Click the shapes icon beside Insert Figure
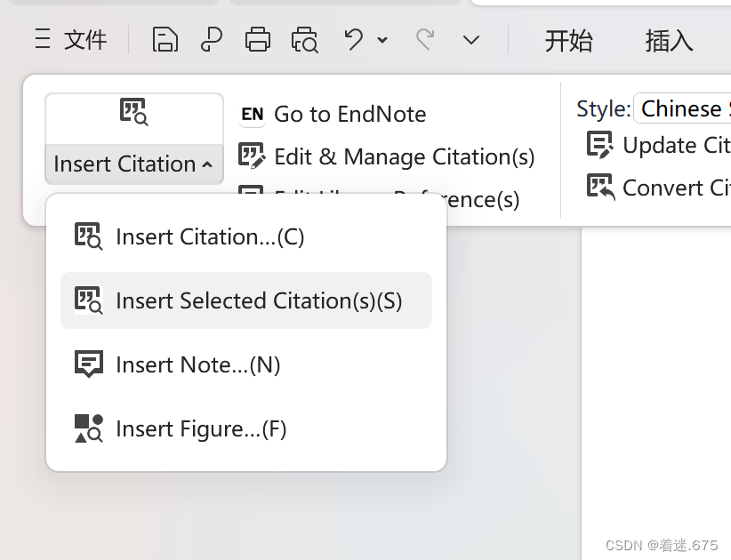Viewport: 731px width, 560px height. click(x=89, y=428)
